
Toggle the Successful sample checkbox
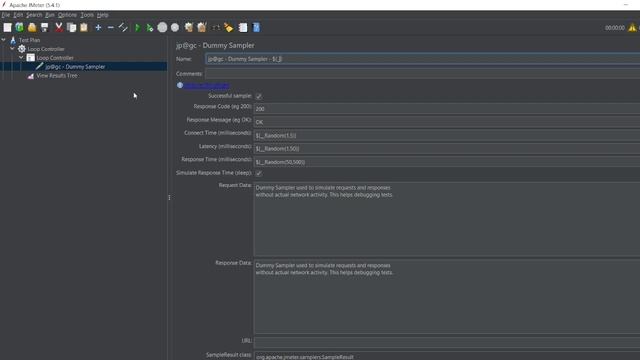259,96
